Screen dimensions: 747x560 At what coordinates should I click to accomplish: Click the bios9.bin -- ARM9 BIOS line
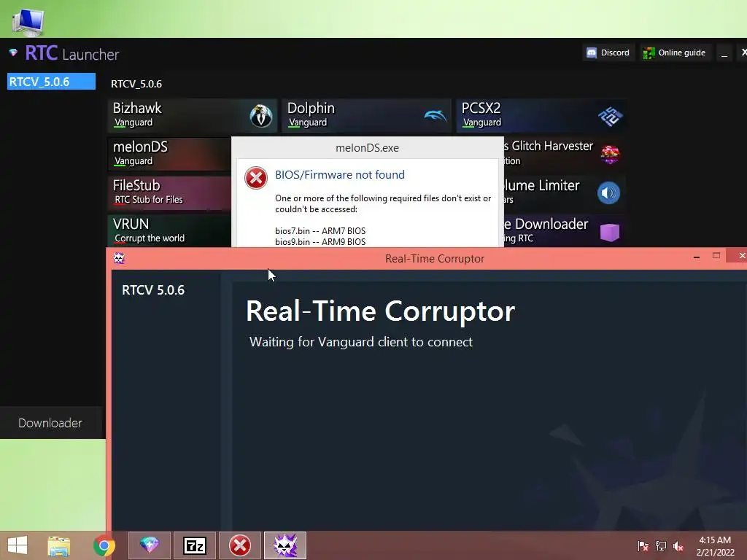(x=320, y=242)
